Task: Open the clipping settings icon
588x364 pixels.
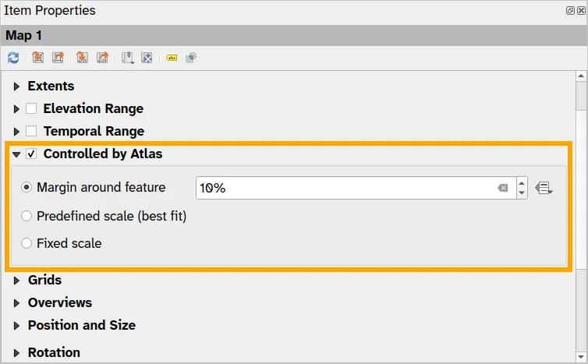Action: click(x=191, y=58)
